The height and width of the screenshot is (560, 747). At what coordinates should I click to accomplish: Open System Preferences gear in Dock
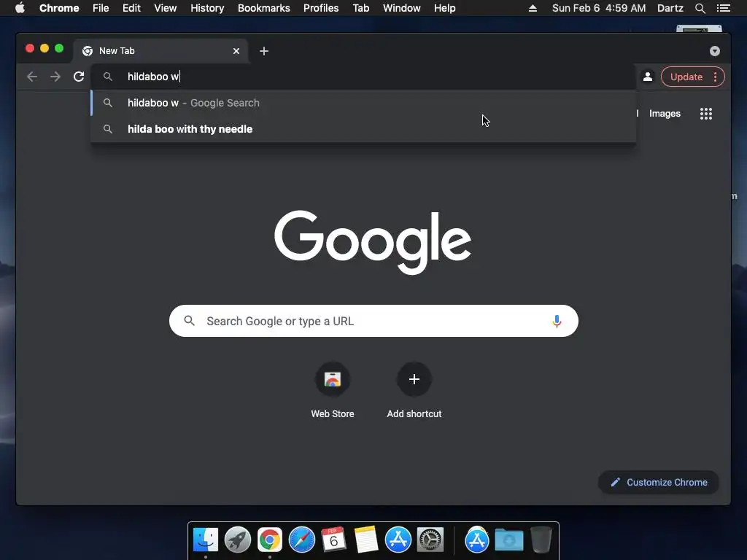pos(430,540)
